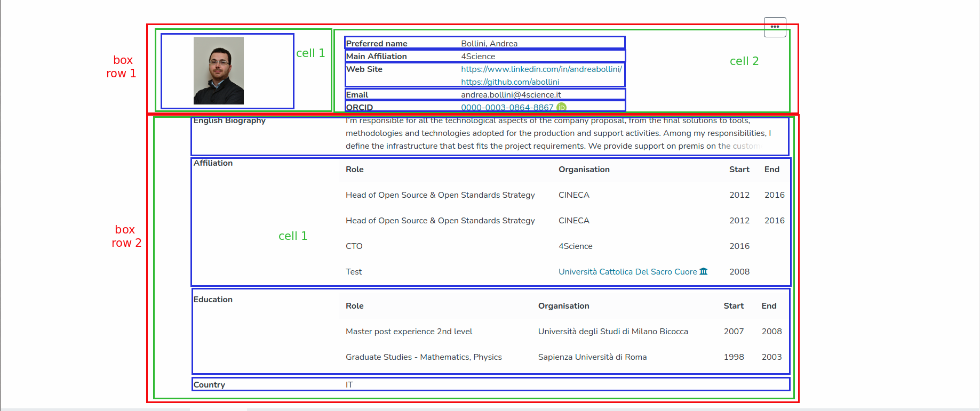Image resolution: width=980 pixels, height=411 pixels.
Task: Click the Role header in Affiliation table
Action: (x=354, y=170)
